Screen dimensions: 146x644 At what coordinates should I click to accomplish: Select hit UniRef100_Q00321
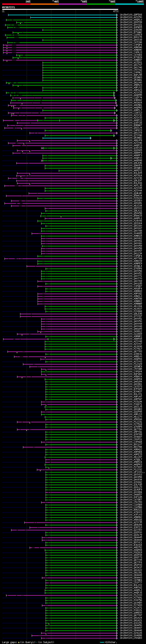(131, 25)
